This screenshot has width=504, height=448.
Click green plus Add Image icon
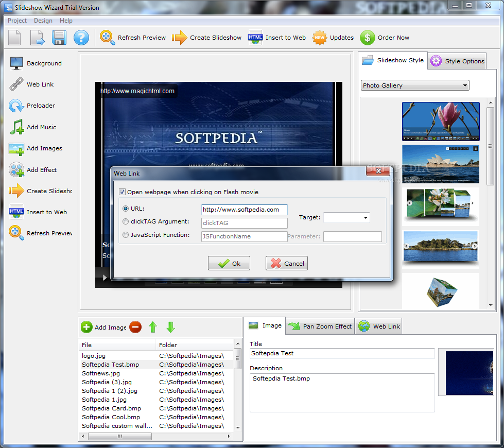tap(86, 327)
